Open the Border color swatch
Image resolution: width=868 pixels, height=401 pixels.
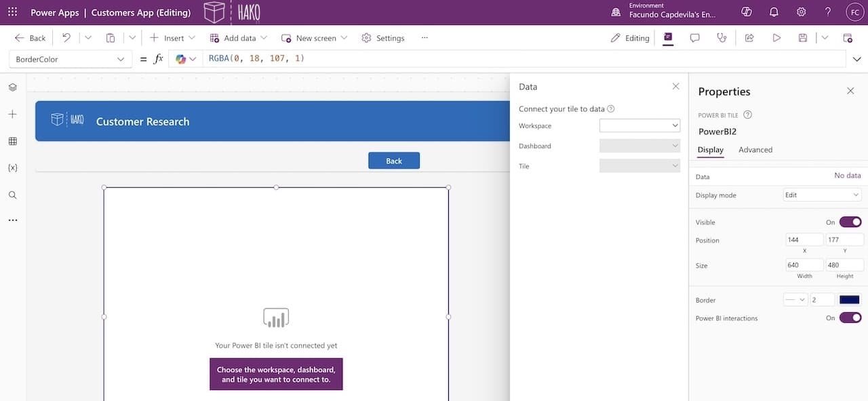point(849,299)
